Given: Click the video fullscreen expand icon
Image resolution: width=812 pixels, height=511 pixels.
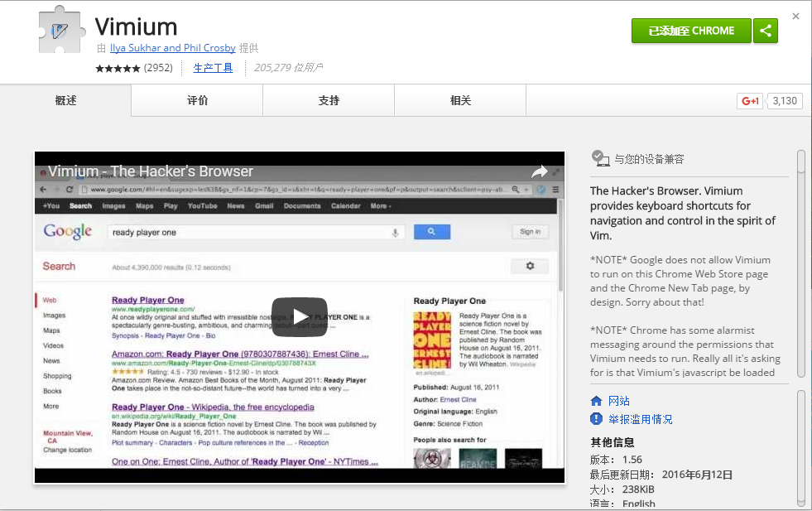Looking at the screenshot, I should pyautogui.click(x=555, y=171).
